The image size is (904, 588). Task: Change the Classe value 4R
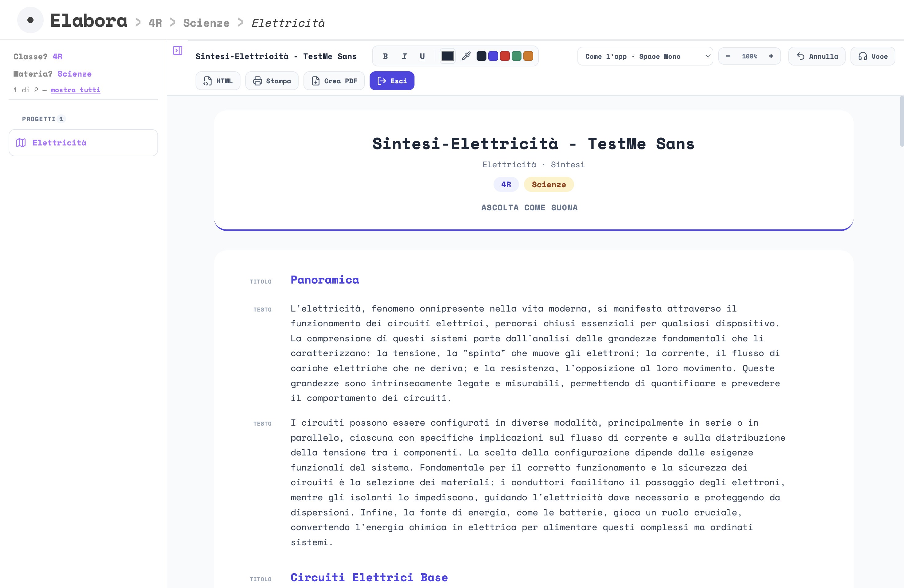(57, 57)
